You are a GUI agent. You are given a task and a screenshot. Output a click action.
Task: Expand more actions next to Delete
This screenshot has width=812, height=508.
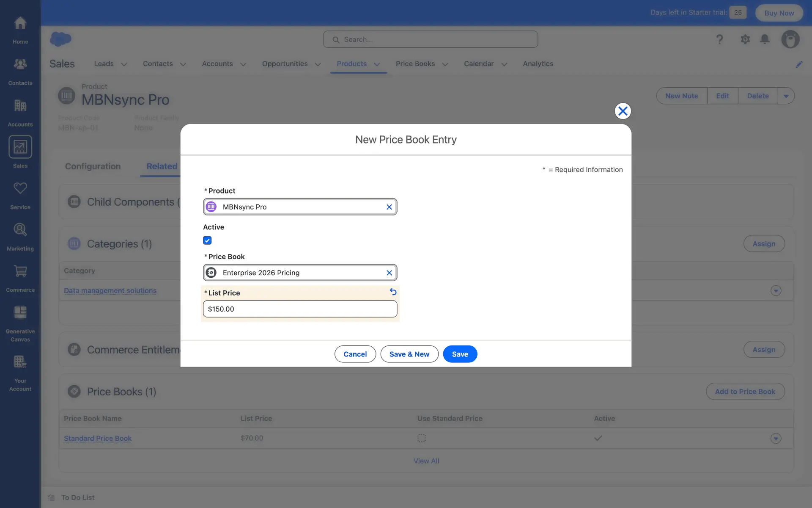(x=786, y=96)
